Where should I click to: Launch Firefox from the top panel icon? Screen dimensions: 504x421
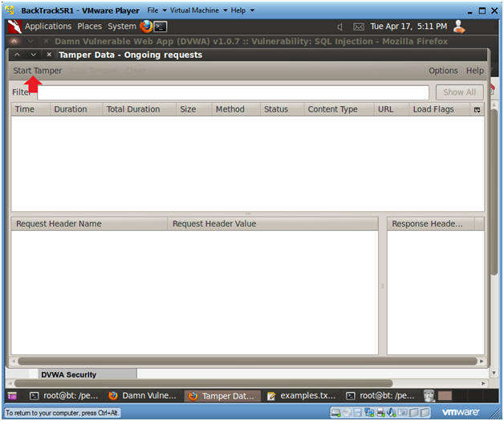tap(146, 27)
